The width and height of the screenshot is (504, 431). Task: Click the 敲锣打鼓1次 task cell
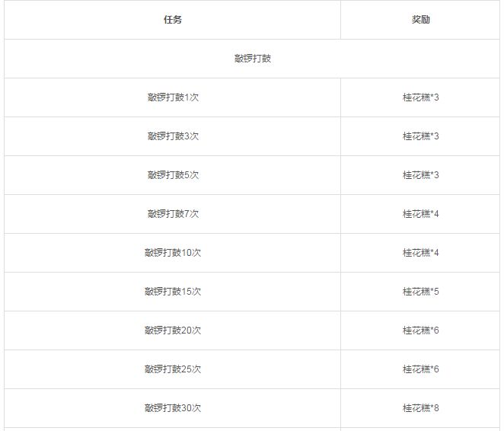point(173,97)
